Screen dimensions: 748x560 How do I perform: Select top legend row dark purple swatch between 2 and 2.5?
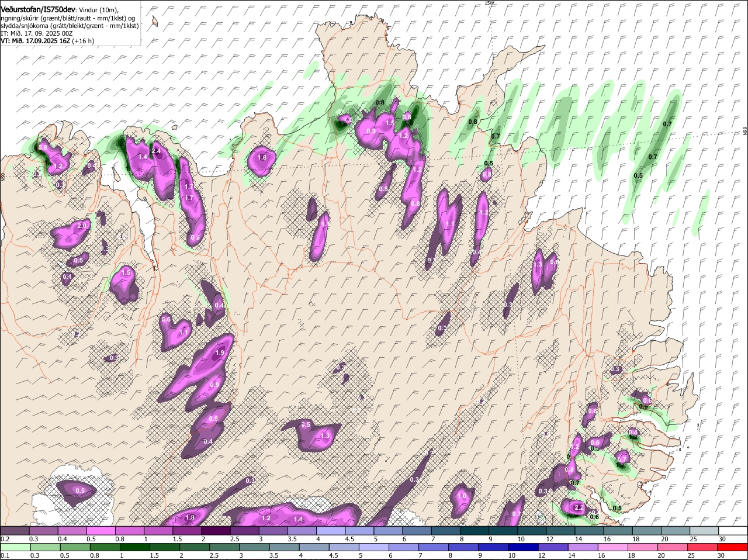click(216, 531)
